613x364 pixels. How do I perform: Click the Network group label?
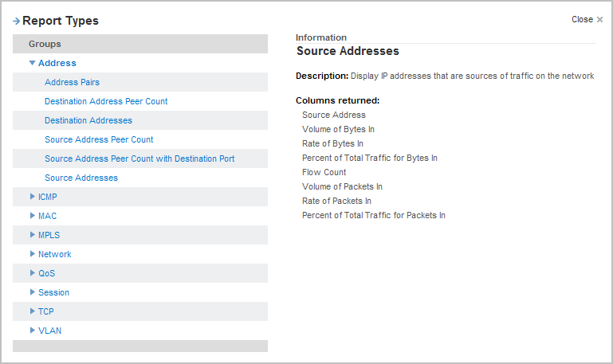[55, 254]
